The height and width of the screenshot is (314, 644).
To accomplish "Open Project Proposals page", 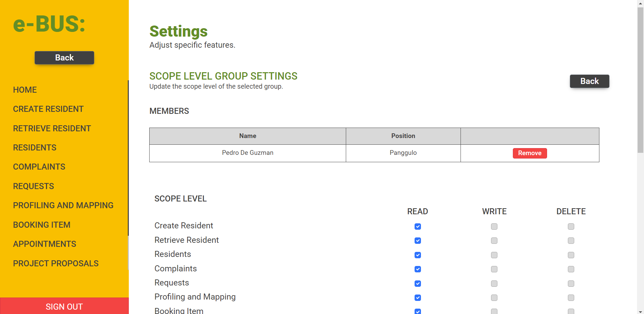I will [56, 263].
